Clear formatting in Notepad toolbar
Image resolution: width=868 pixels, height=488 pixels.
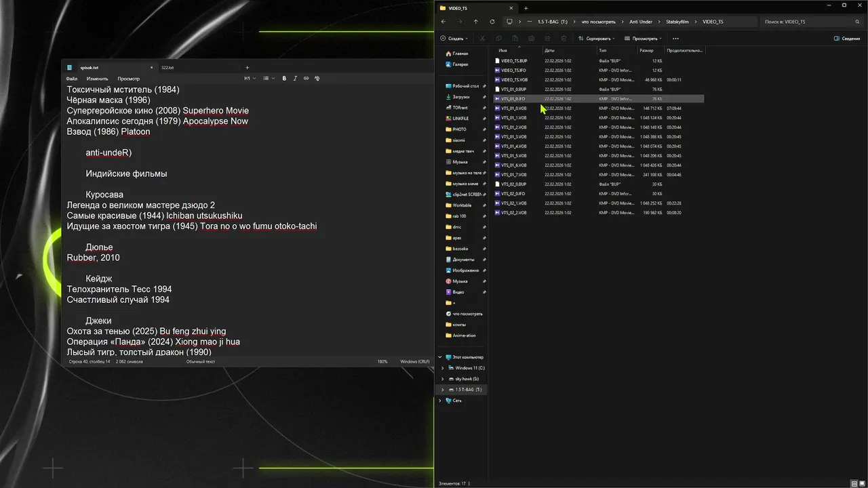(x=317, y=79)
